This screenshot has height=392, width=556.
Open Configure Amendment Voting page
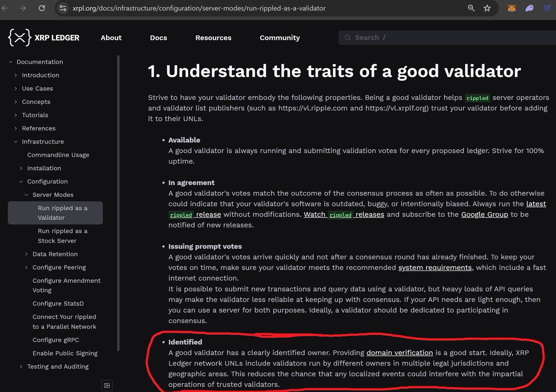[x=66, y=285]
